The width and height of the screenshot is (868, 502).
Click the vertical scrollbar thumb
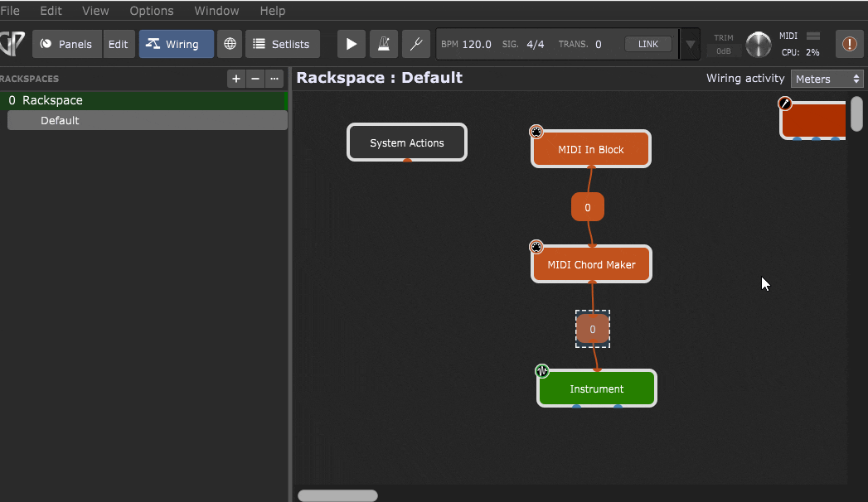pyautogui.click(x=856, y=113)
